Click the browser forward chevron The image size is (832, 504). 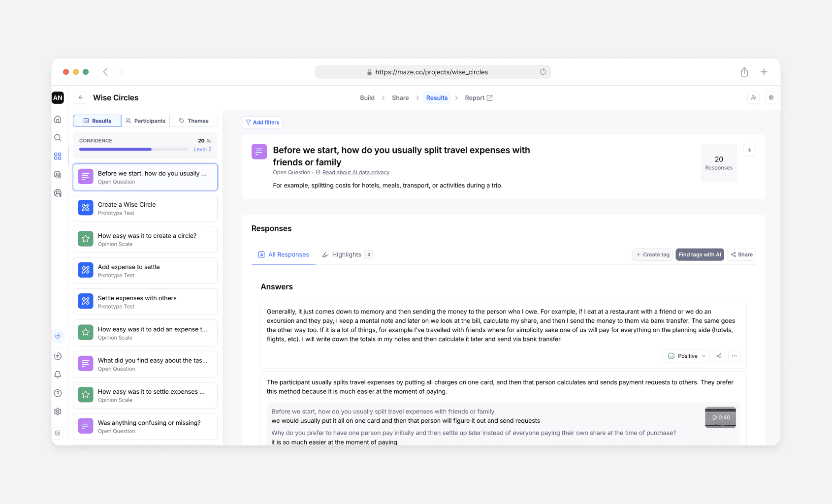point(121,72)
